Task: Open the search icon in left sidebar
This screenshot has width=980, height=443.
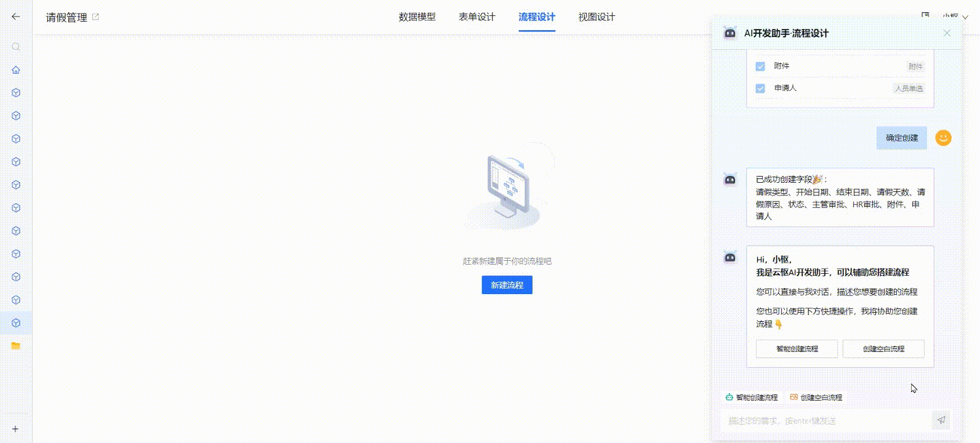Action: pos(16,47)
